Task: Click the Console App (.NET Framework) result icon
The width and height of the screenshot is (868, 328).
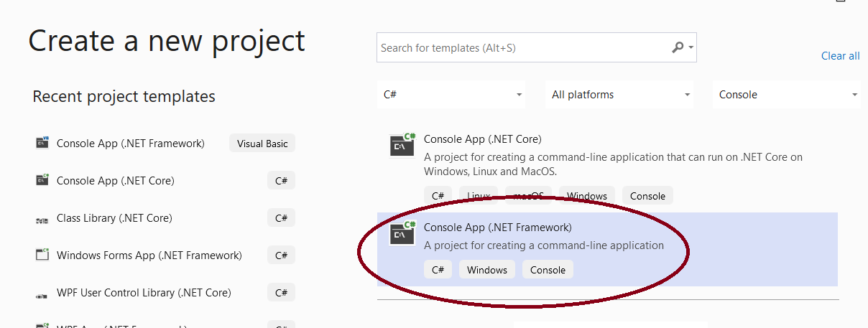Action: tap(402, 233)
